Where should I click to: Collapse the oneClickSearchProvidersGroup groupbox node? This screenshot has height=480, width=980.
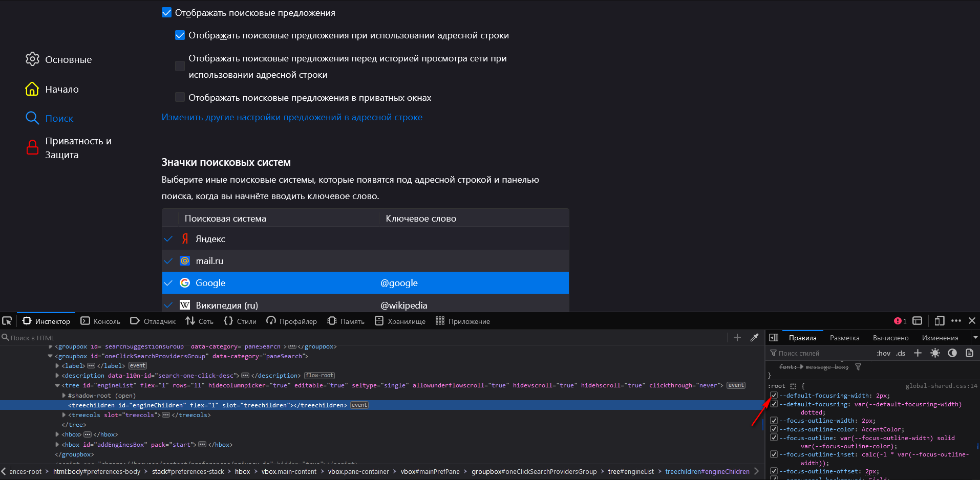click(x=50, y=356)
